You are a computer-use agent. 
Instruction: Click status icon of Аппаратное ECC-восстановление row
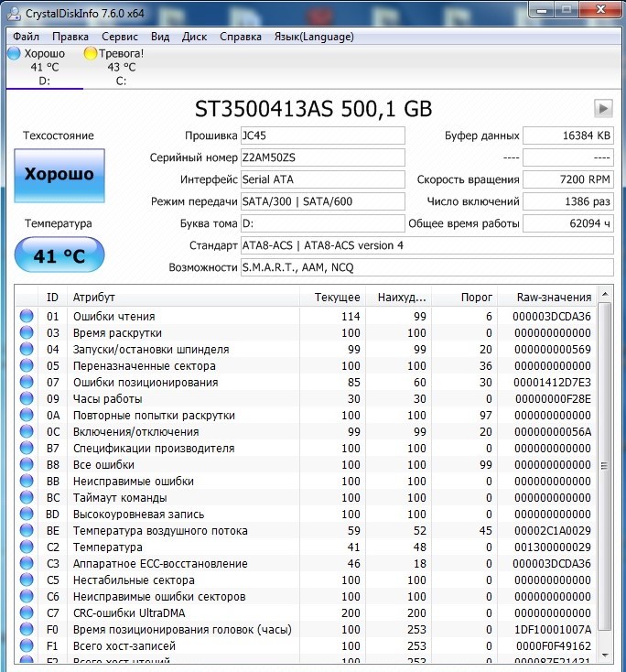tap(27, 563)
